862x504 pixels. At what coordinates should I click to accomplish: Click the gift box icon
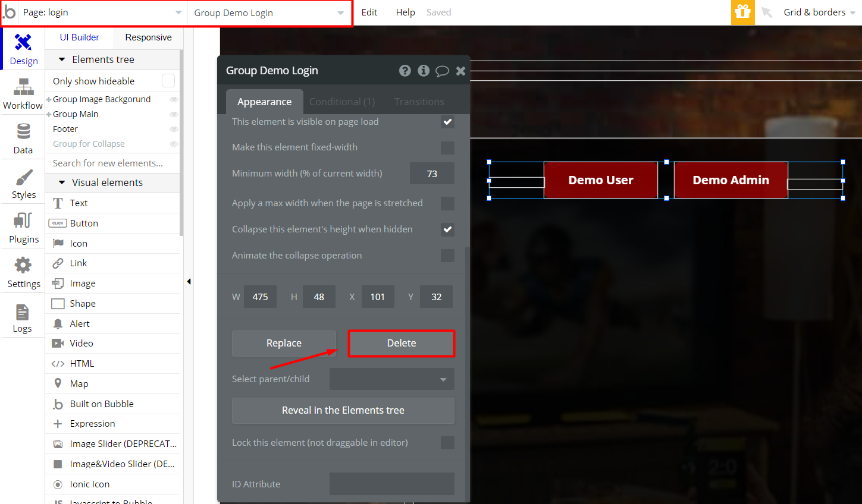pyautogui.click(x=742, y=12)
